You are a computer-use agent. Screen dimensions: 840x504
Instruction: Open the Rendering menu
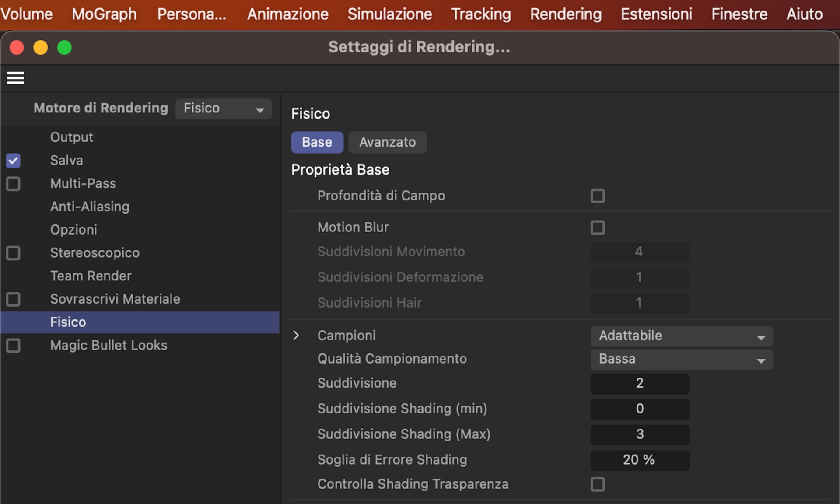(x=565, y=14)
